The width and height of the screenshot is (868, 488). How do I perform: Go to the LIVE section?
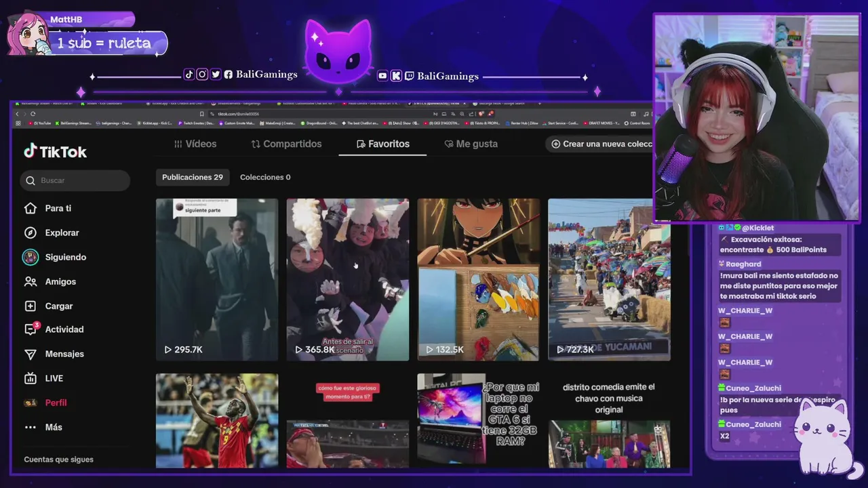[44, 378]
